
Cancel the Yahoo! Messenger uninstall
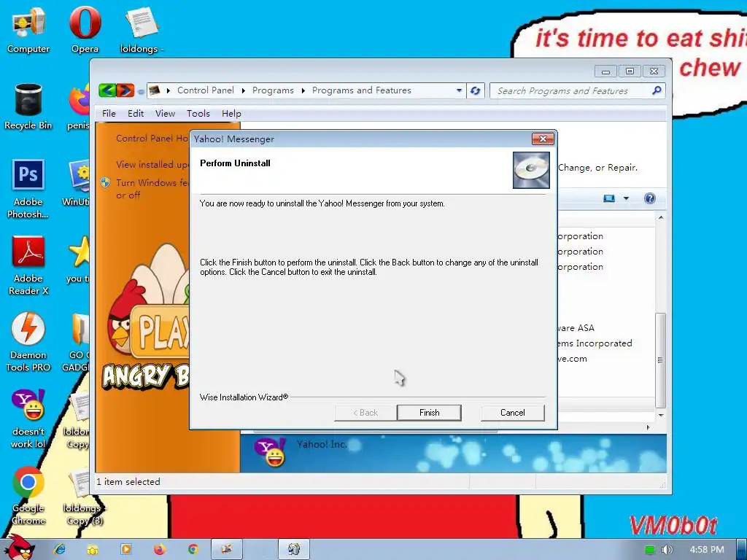click(512, 413)
